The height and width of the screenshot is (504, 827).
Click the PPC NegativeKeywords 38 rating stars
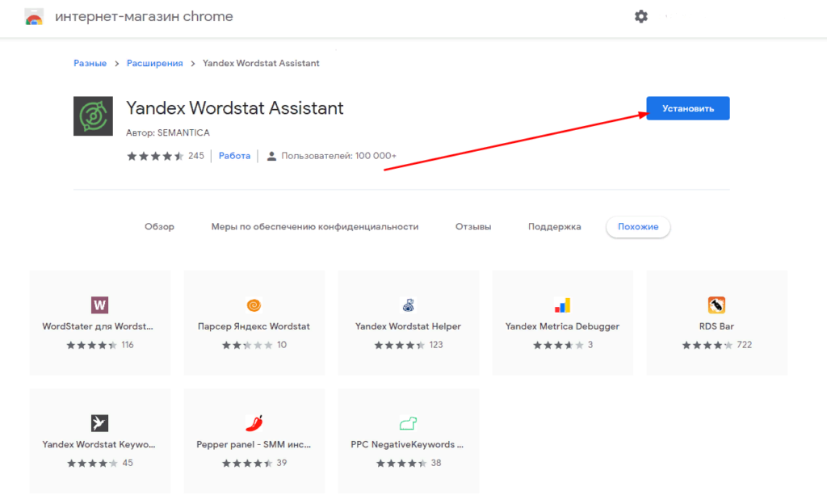pyautogui.click(x=401, y=464)
